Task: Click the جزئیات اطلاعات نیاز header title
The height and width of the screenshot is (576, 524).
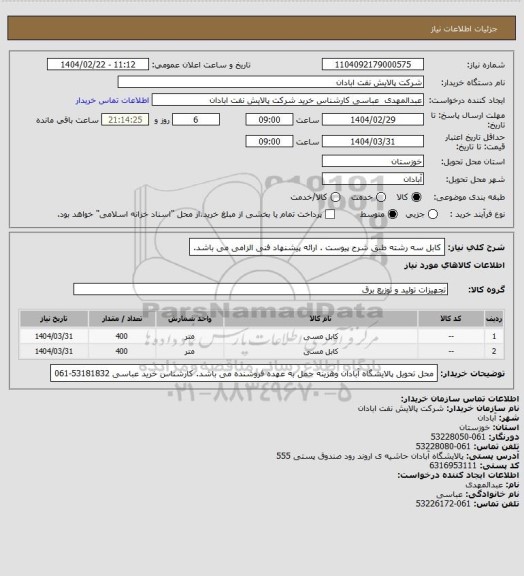Action: pos(464,29)
